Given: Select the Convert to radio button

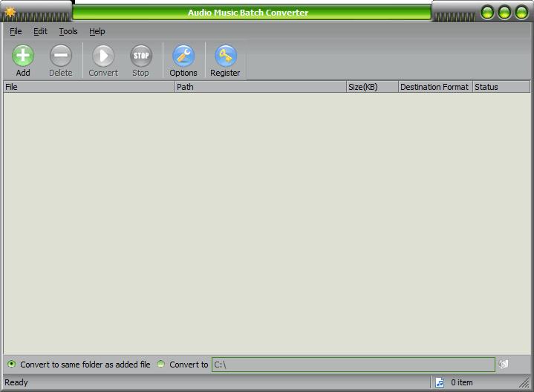Looking at the screenshot, I should pos(160,364).
